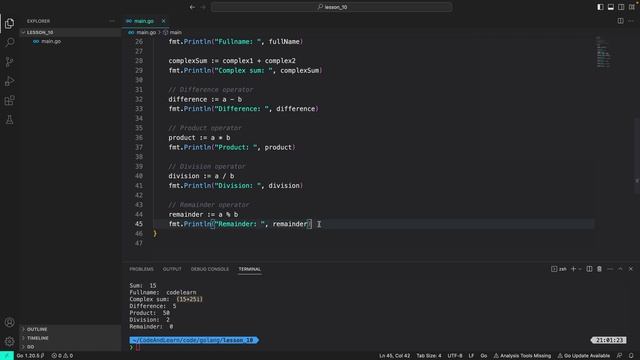Viewport: 640px width, 360px height.
Task: Open the Run and Debug view
Action: [x=9, y=81]
